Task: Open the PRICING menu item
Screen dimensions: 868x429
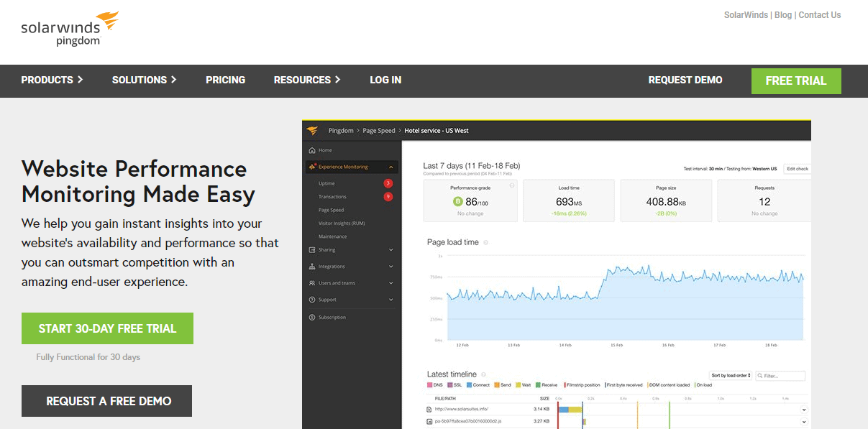Action: [225, 80]
